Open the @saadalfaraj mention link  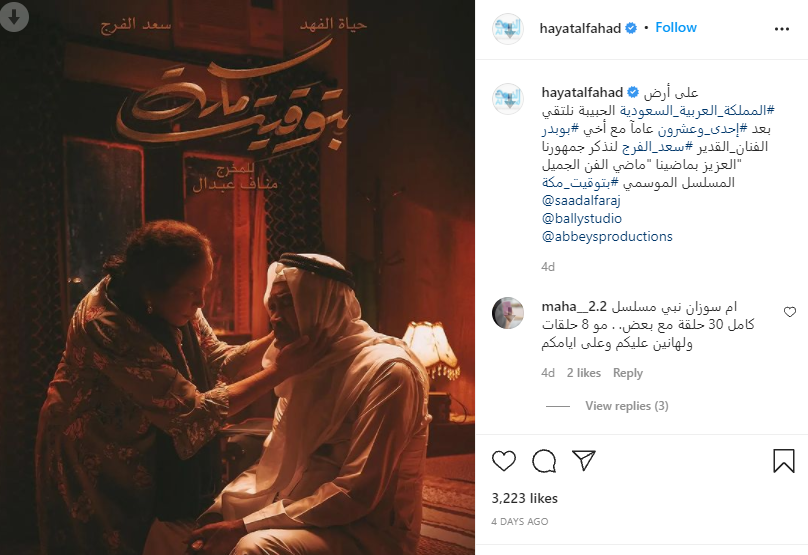point(581,200)
